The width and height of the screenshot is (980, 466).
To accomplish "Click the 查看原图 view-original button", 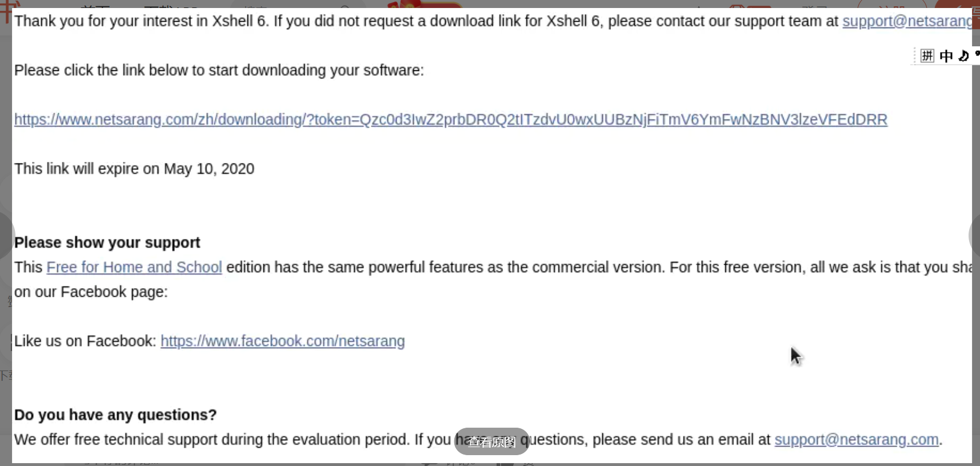I will click(492, 441).
